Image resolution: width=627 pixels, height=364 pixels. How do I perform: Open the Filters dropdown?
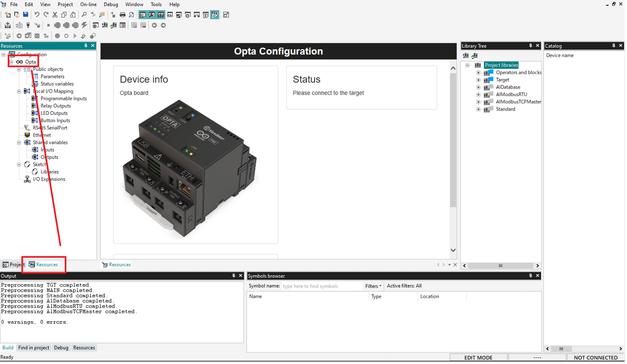pos(373,286)
